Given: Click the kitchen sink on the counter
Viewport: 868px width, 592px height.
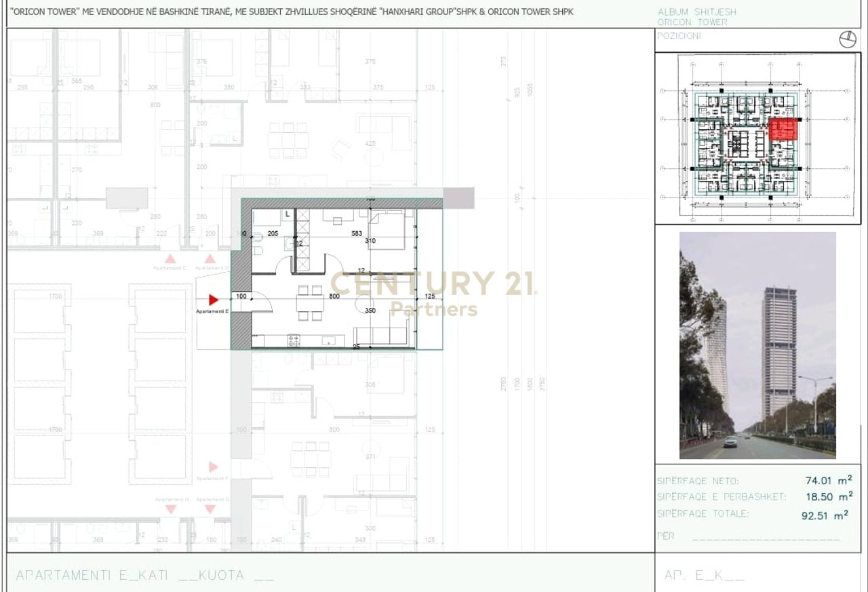Looking at the screenshot, I should click(x=328, y=340).
